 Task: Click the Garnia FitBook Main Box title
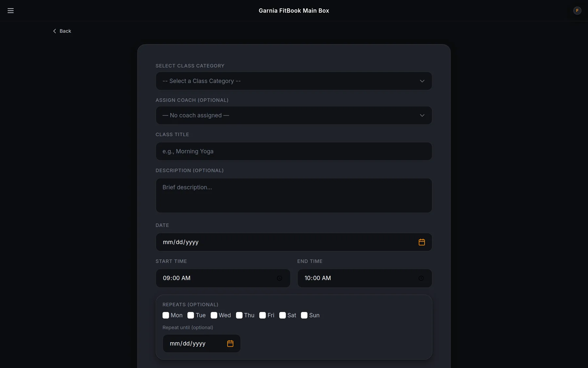point(294,10)
